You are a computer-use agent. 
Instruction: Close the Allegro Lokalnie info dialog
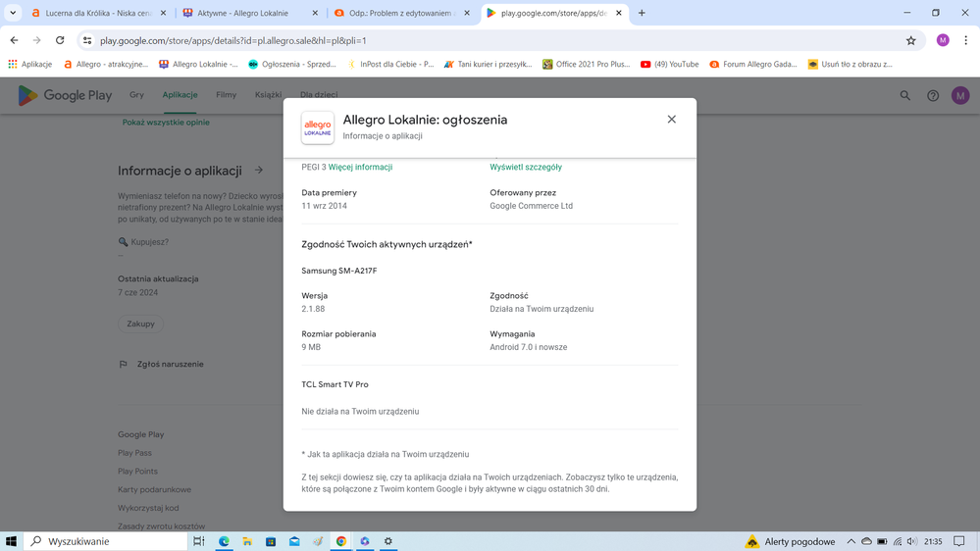(671, 120)
